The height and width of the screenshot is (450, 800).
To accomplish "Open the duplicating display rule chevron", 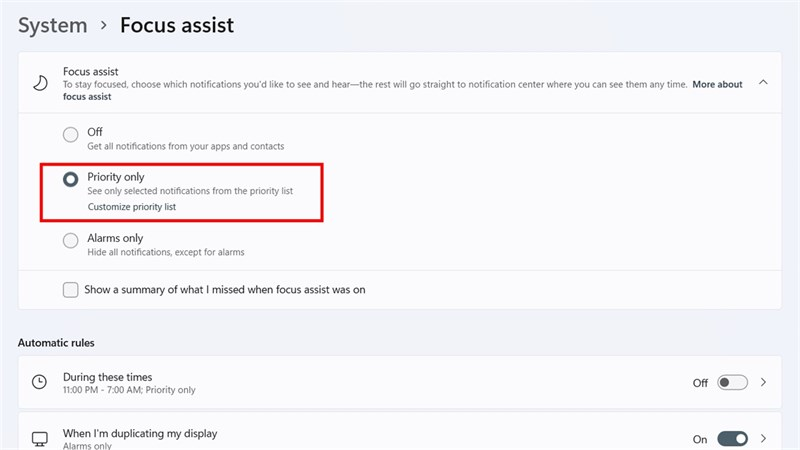I will pos(764,439).
